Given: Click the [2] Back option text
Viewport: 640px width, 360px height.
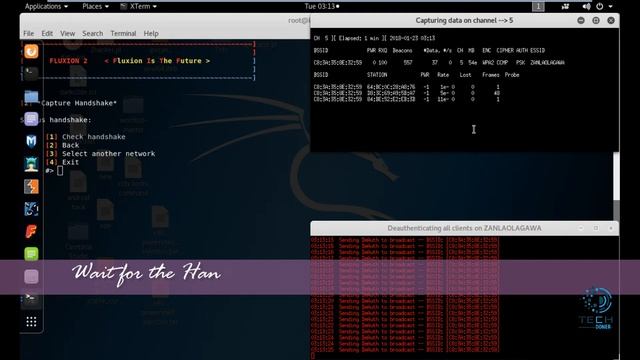Looking at the screenshot, I should 62,145.
